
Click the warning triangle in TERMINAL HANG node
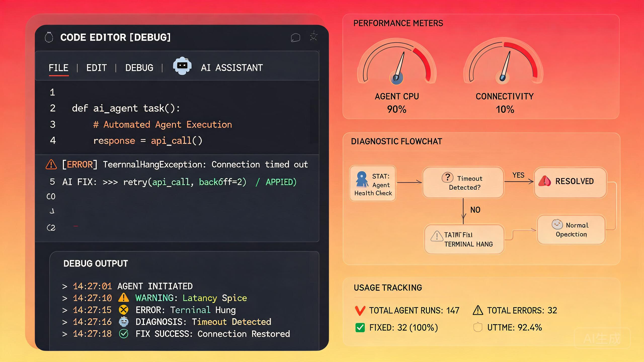437,236
